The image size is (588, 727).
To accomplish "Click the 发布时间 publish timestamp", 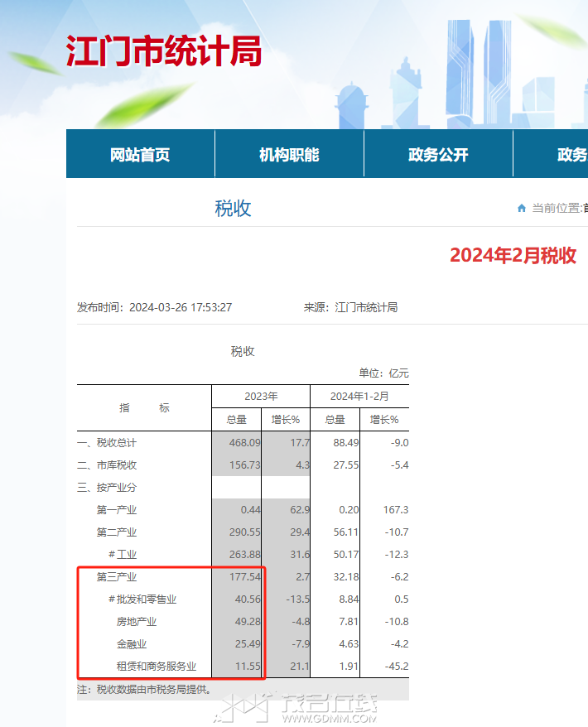I will coord(154,307).
